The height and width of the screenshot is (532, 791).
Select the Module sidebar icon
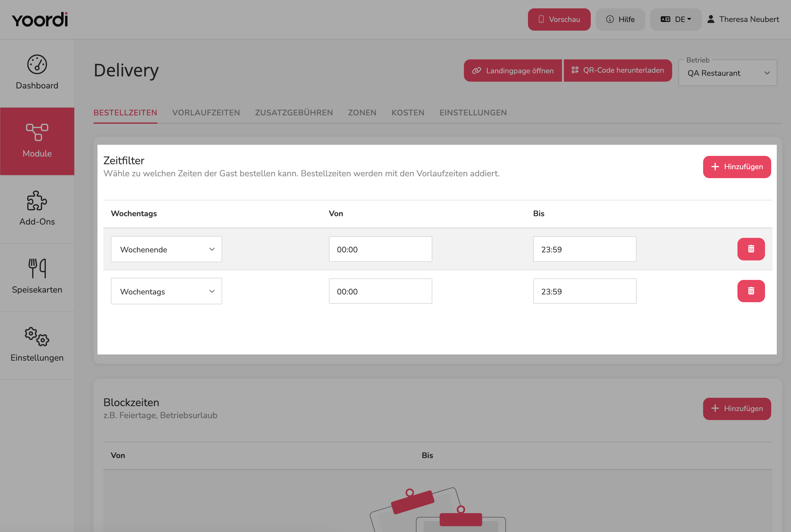click(x=37, y=132)
